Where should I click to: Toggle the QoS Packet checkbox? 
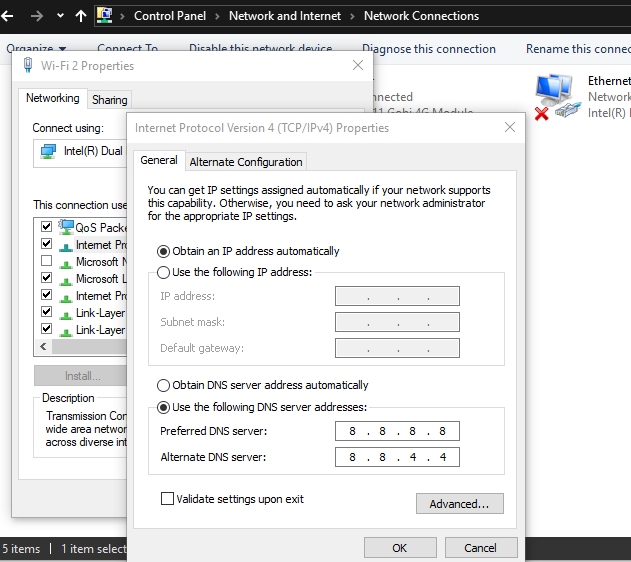tap(46, 226)
